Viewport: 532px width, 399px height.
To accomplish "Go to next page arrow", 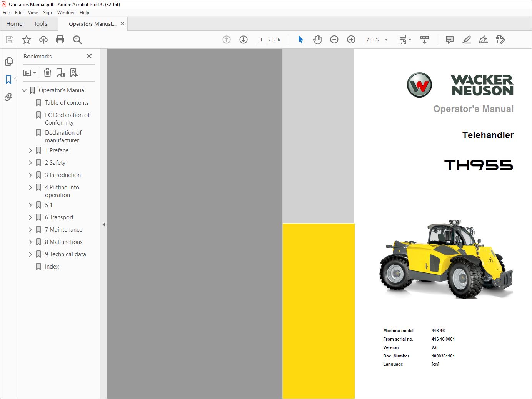I will 243,40.
